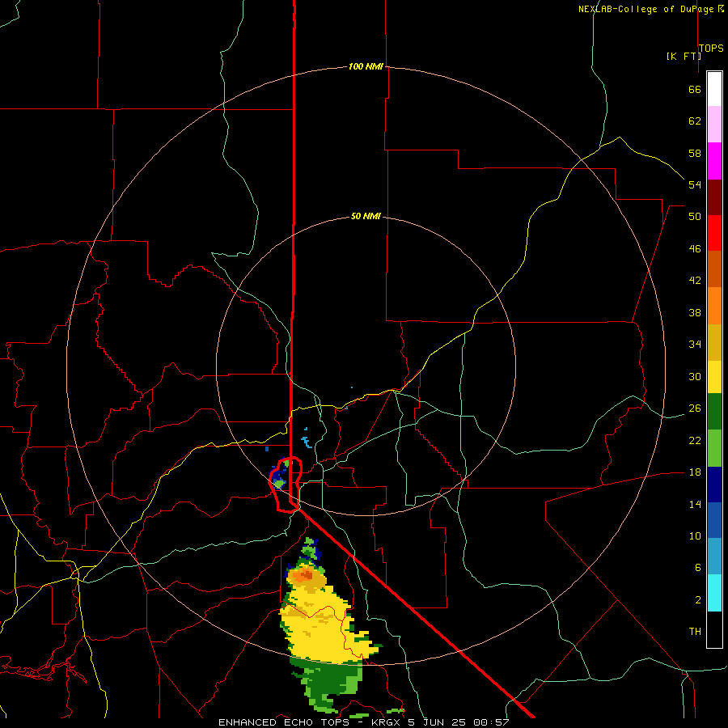
Task: Click the 50 legend value
Action: pyautogui.click(x=695, y=217)
